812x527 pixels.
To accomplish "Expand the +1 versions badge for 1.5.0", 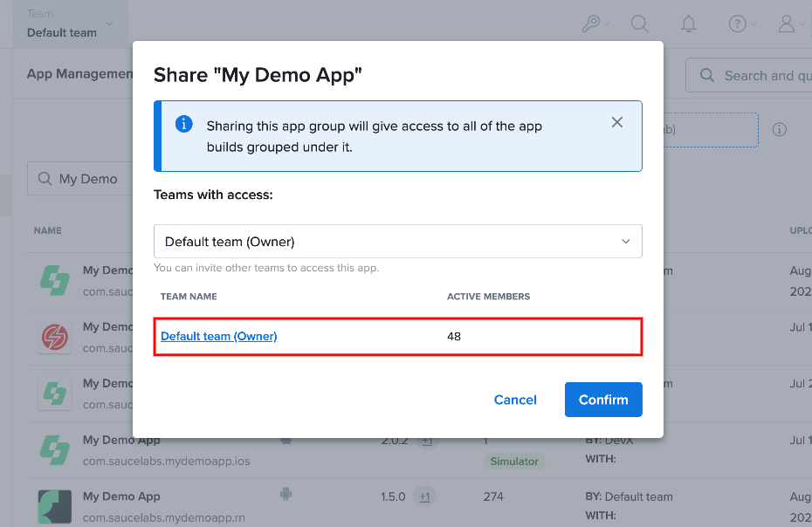I will point(424,497).
